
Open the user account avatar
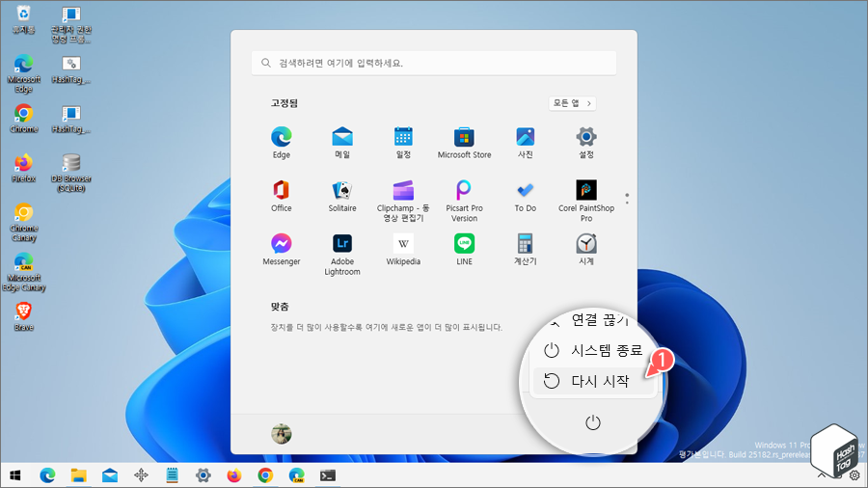[x=282, y=434]
